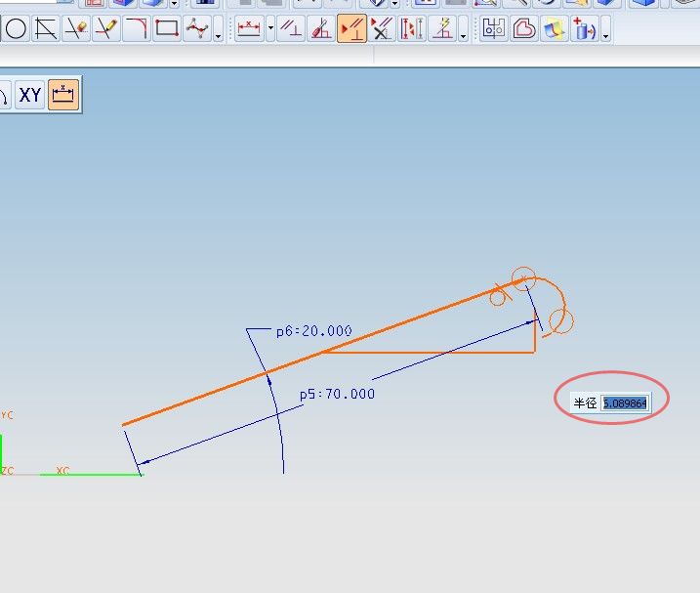
Task: Select the green XC axis line
Action: click(x=92, y=474)
